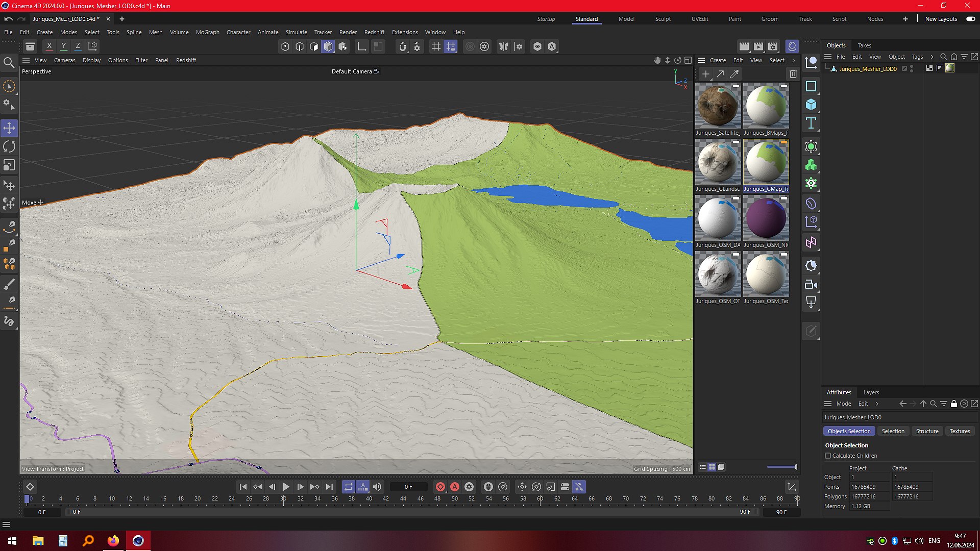Click the Cube primitive icon
Screen dimensions: 980x551
811,105
